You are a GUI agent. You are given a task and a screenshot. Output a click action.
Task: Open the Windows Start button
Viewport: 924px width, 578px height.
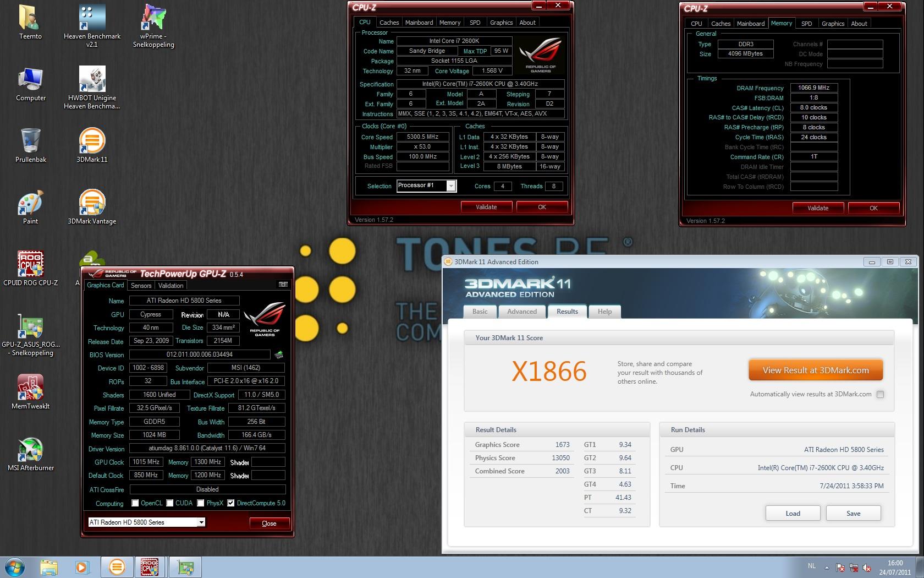(14, 567)
